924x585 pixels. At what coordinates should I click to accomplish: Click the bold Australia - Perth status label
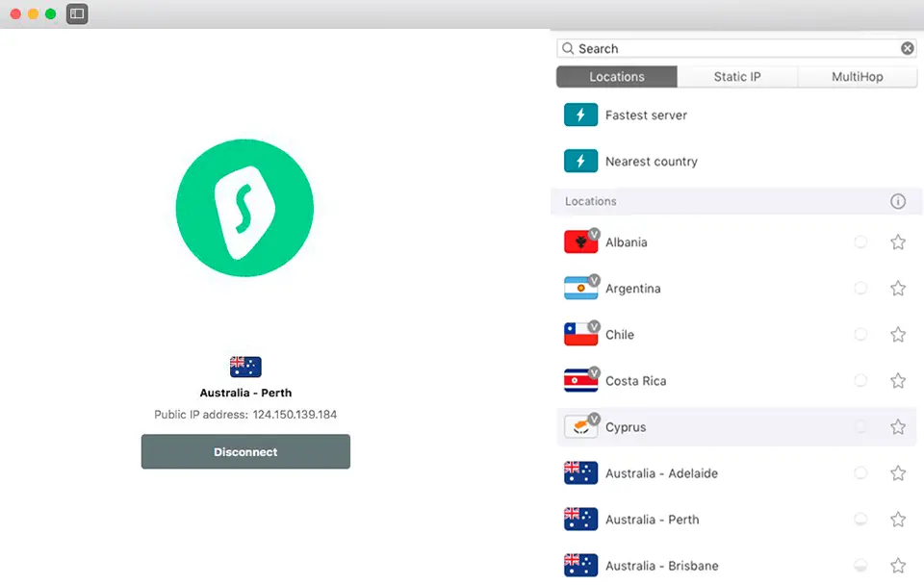(x=245, y=393)
